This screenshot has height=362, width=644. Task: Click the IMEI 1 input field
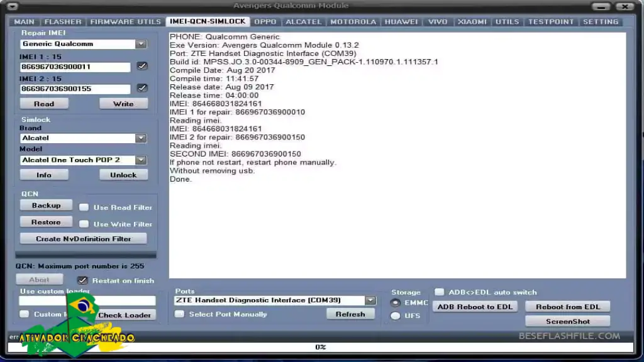[75, 67]
